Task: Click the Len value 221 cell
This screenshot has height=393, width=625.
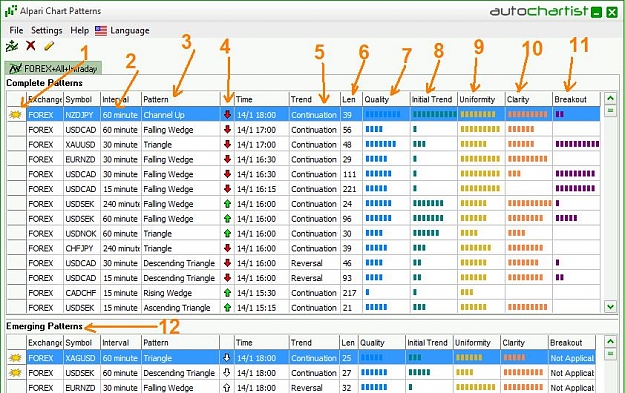Action: 351,189
